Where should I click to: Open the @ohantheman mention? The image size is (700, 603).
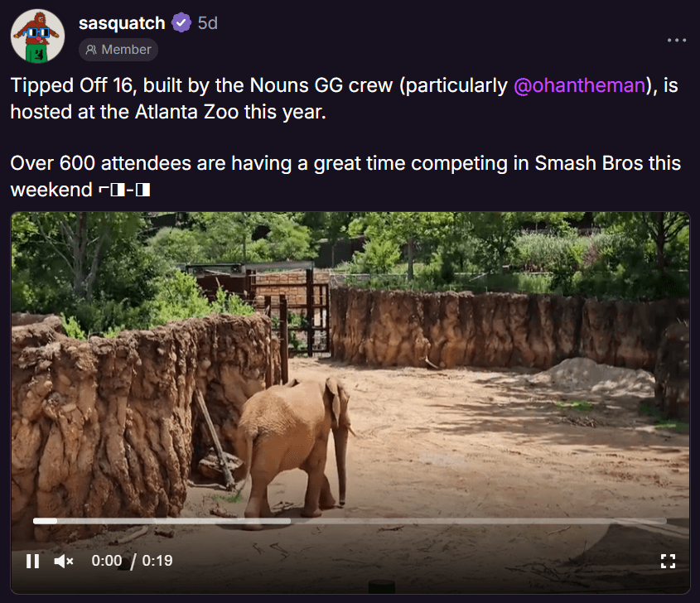point(579,85)
